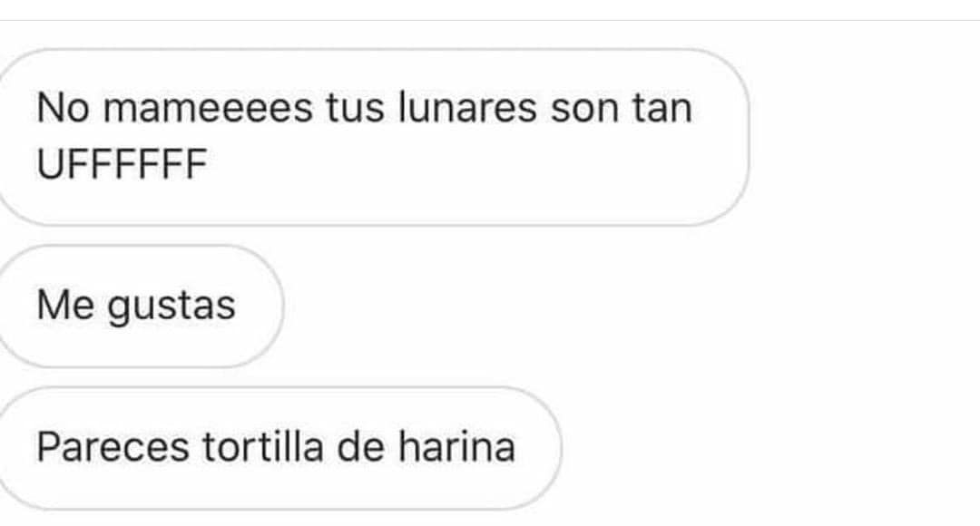This screenshot has height=526, width=980.
Task: Select the word "gustas"
Action: pyautogui.click(x=171, y=307)
